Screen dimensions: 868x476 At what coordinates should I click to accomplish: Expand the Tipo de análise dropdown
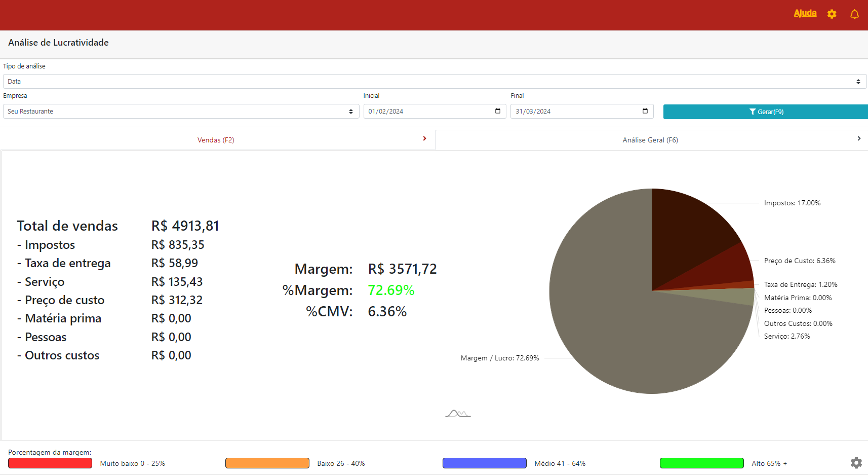[x=434, y=82]
